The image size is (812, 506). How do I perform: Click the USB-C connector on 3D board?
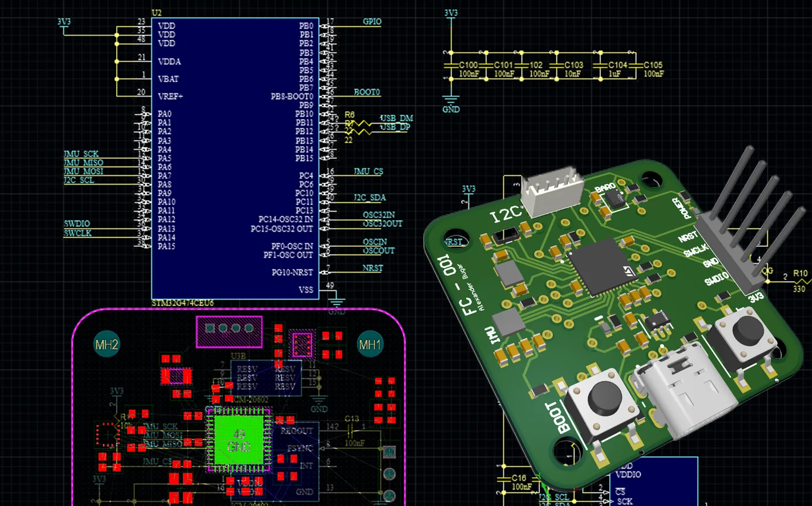tap(684, 391)
